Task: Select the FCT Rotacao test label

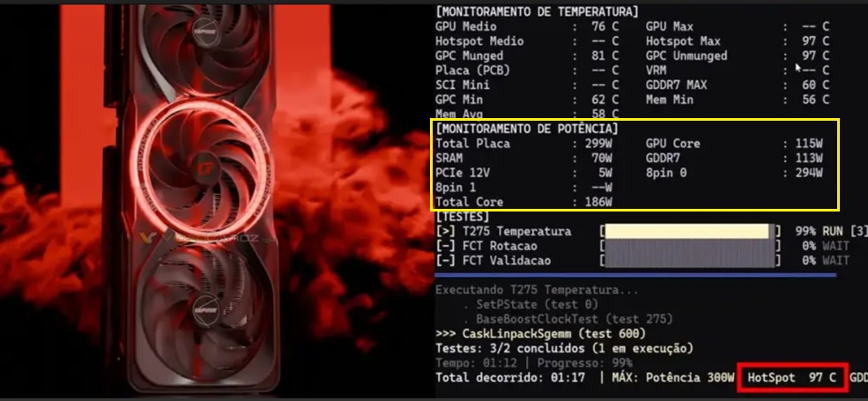Action: [x=500, y=246]
